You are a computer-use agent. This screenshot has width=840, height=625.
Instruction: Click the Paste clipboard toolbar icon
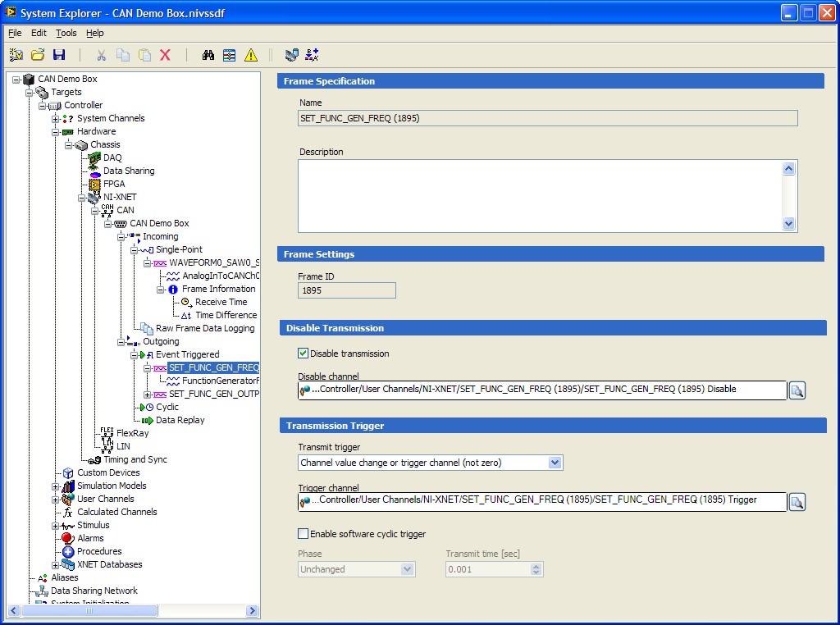pyautogui.click(x=144, y=55)
